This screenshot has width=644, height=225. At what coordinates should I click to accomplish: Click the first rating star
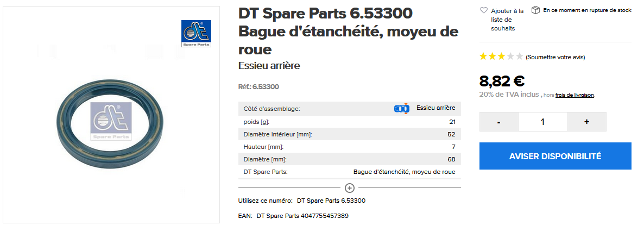tap(483, 57)
